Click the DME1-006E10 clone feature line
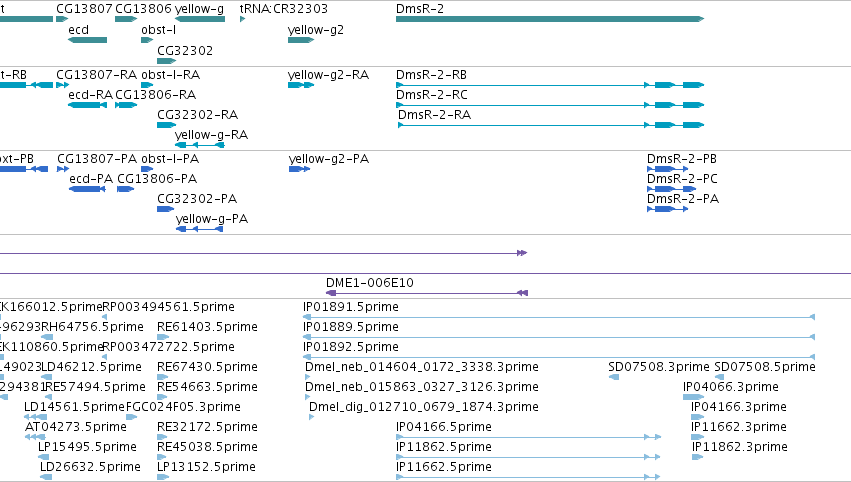Viewport: 851px width, 482px height. tap(427, 293)
